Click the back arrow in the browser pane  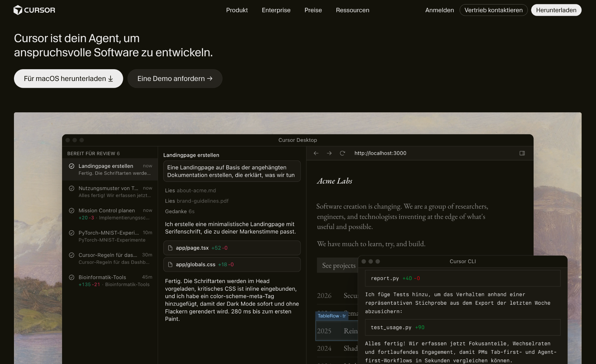pos(316,153)
